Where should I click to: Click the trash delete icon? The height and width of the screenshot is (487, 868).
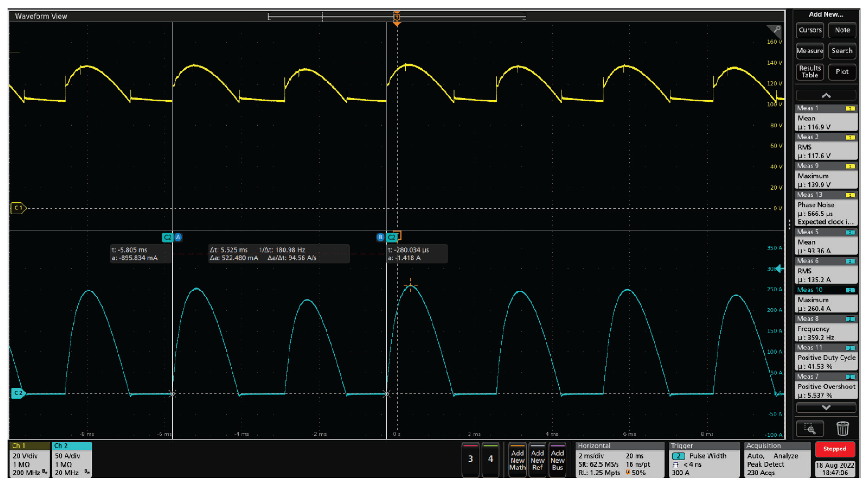842,428
